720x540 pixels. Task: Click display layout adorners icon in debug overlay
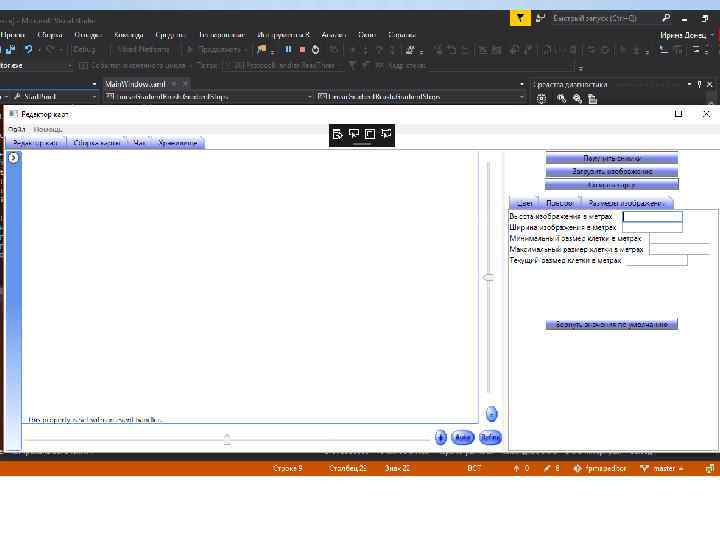pos(370,134)
